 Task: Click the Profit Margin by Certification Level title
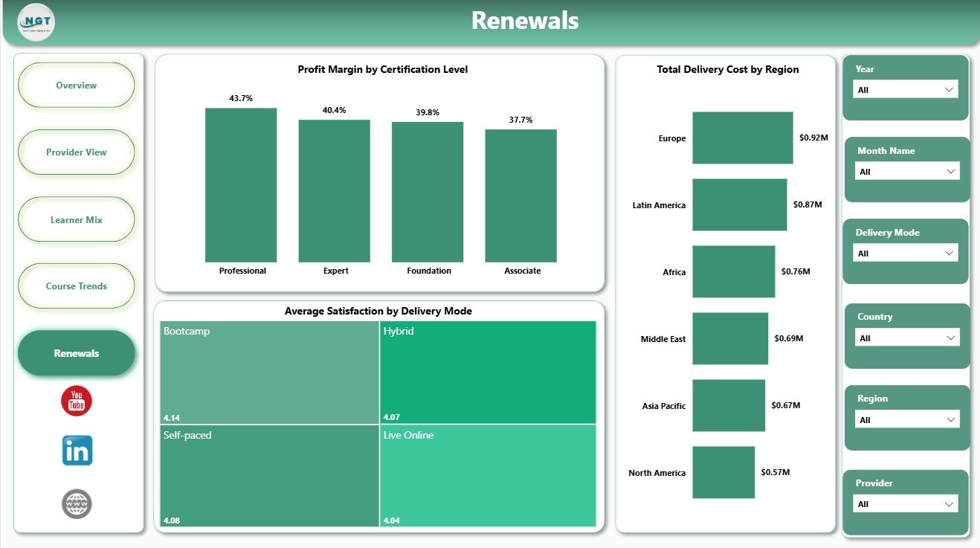(383, 69)
